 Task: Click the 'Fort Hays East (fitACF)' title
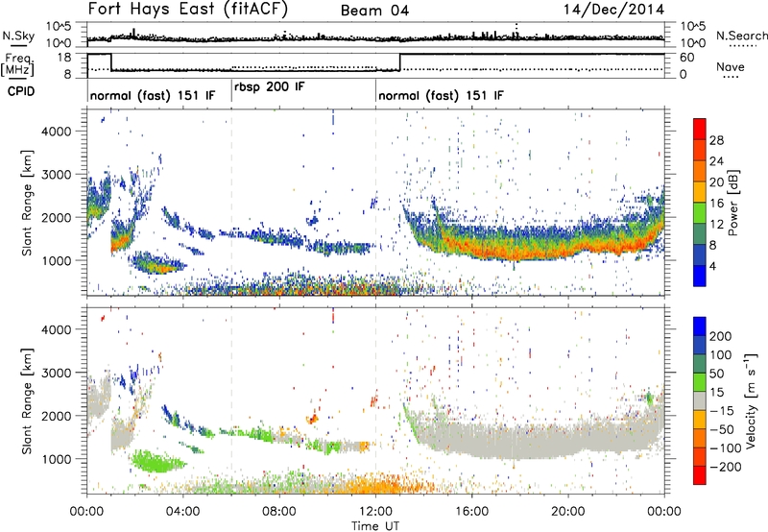(188, 10)
